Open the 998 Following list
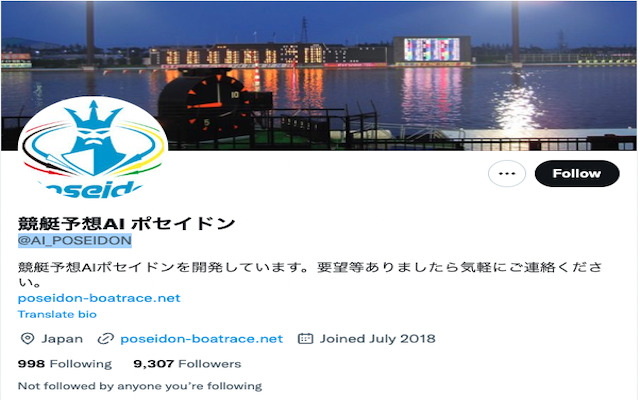The height and width of the screenshot is (400, 640). [64, 364]
